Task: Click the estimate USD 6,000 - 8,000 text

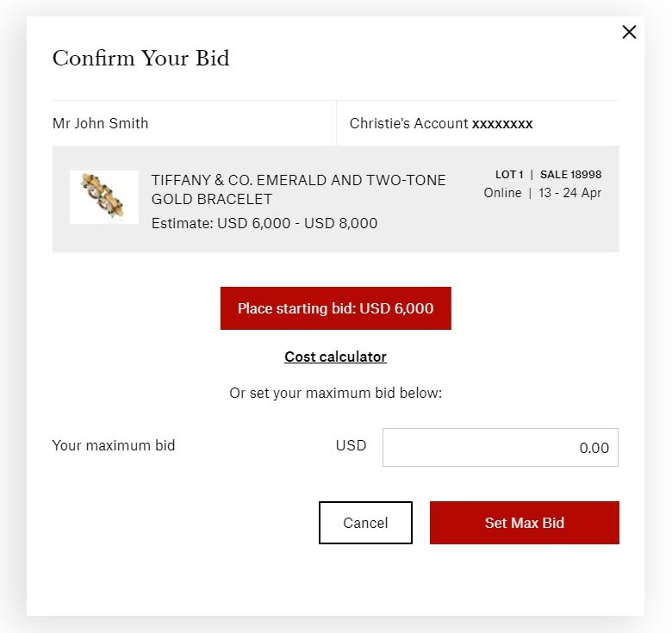Action: click(x=264, y=223)
